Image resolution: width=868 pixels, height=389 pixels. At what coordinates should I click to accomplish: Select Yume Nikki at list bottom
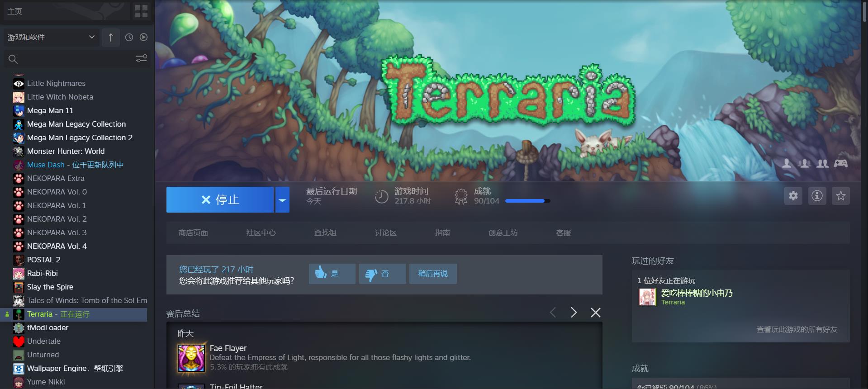click(46, 382)
